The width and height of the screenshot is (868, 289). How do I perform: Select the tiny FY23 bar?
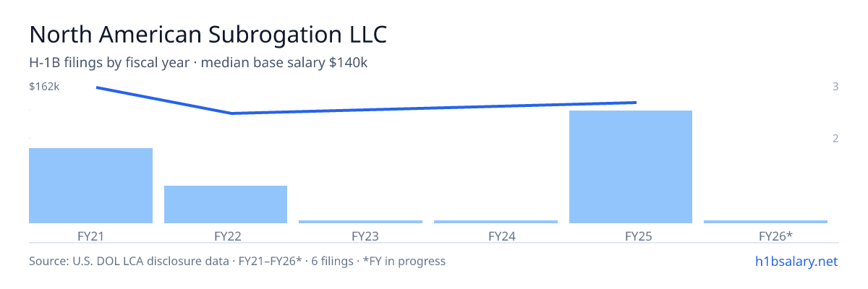pos(361,221)
